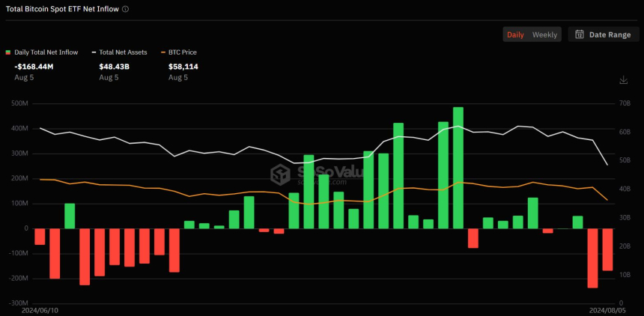This screenshot has width=644, height=316.
Task: Hide the Total Net Assets series label
Action: (x=123, y=52)
